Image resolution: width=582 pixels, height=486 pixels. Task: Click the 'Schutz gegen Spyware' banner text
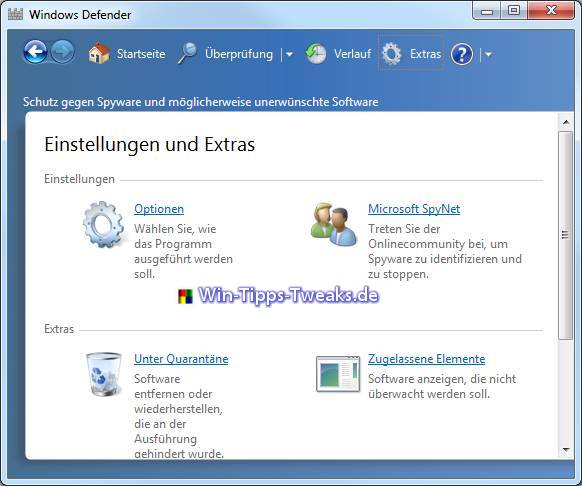point(200,102)
